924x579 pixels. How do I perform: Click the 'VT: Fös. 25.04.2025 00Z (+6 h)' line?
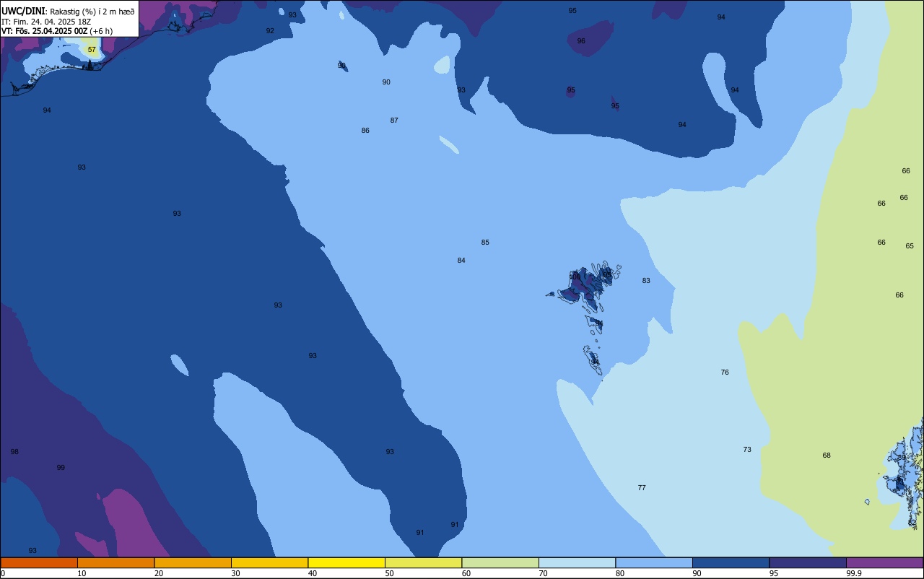point(57,31)
